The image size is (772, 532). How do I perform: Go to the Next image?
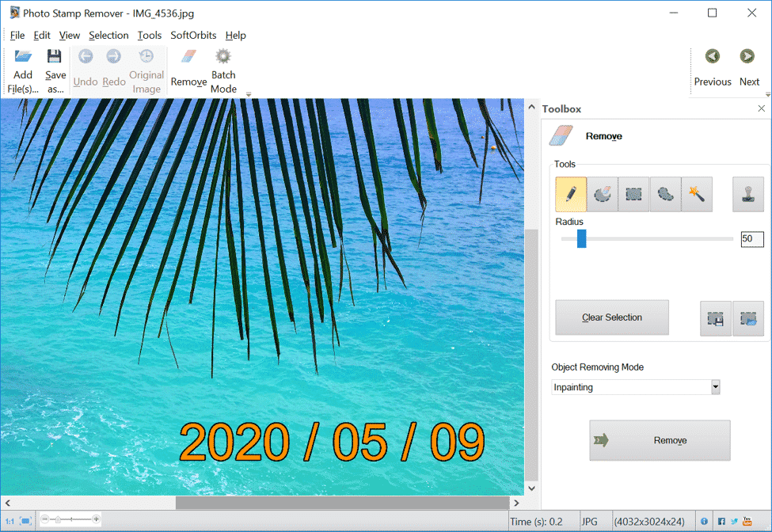[748, 67]
